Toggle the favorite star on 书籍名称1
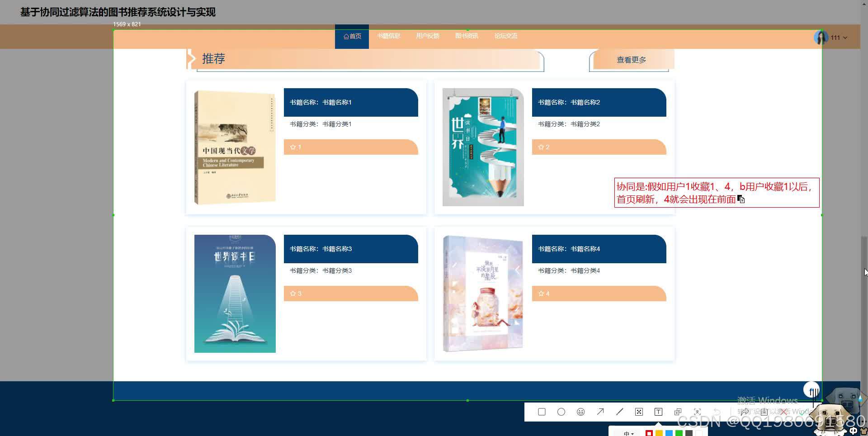Screen dimensions: 868x436 293,147
